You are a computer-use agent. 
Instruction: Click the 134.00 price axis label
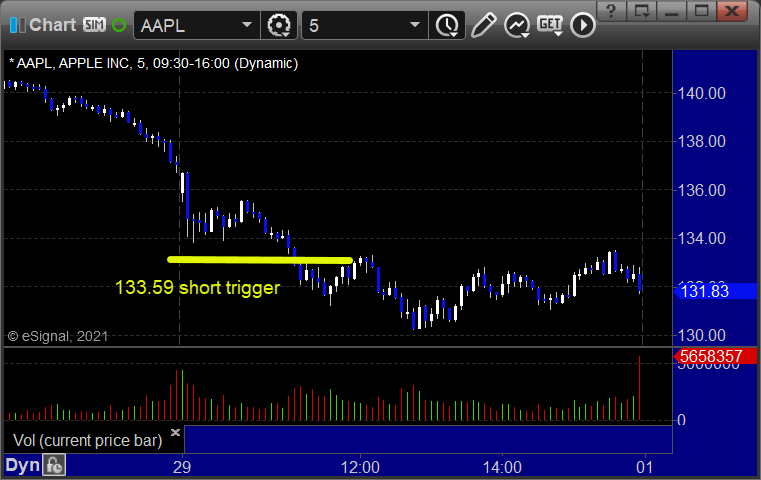(701, 239)
